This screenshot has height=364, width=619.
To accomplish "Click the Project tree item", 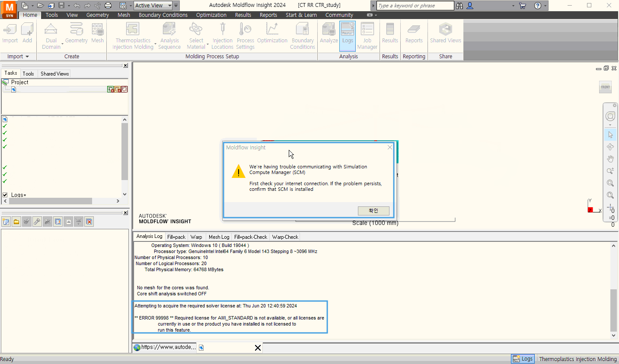I will click(20, 82).
